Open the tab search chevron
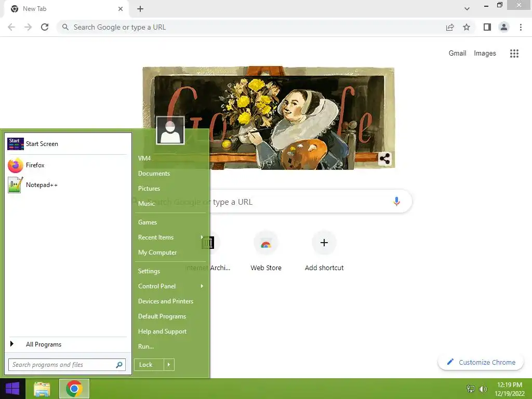 click(x=467, y=9)
